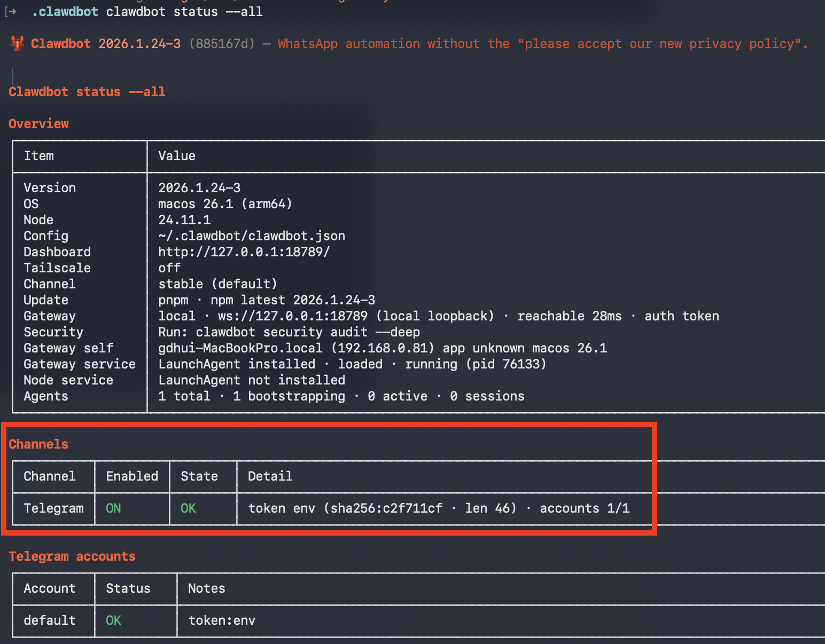Select the "Config" row label
Screen dimensions: 825x644
click(x=46, y=236)
